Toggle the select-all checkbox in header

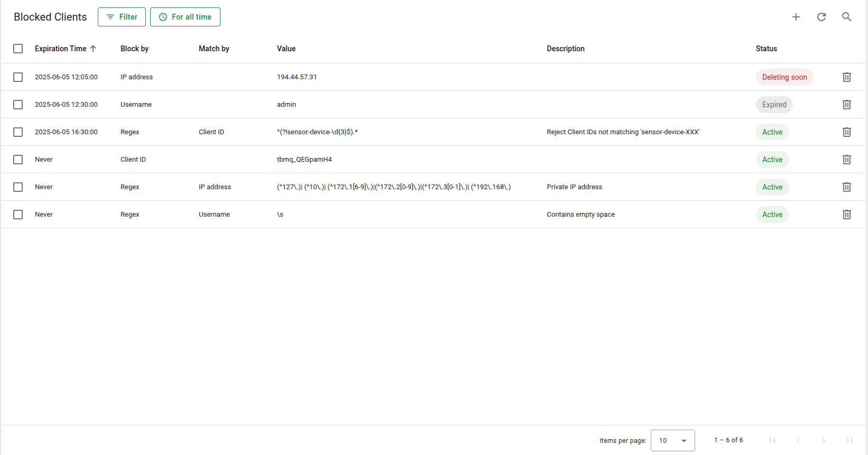pos(18,49)
